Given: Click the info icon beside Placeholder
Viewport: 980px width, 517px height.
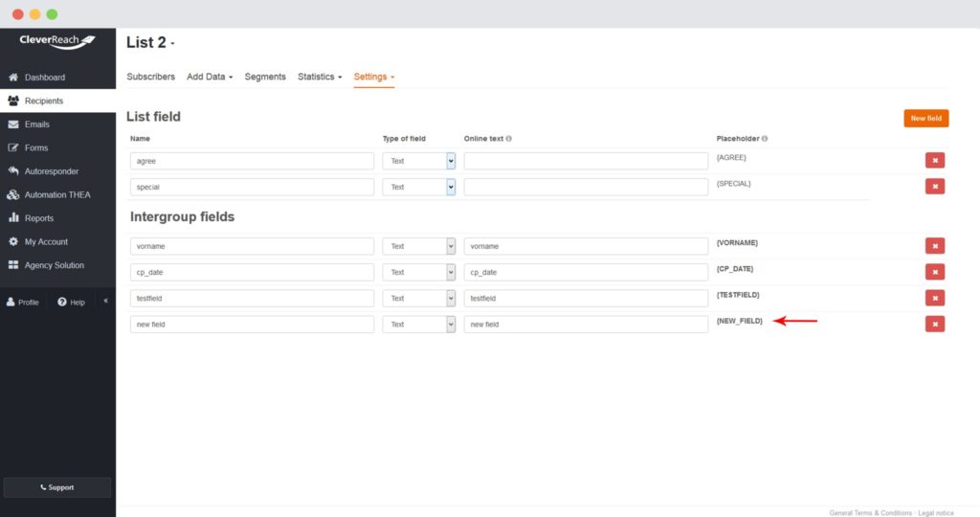Looking at the screenshot, I should (x=765, y=139).
